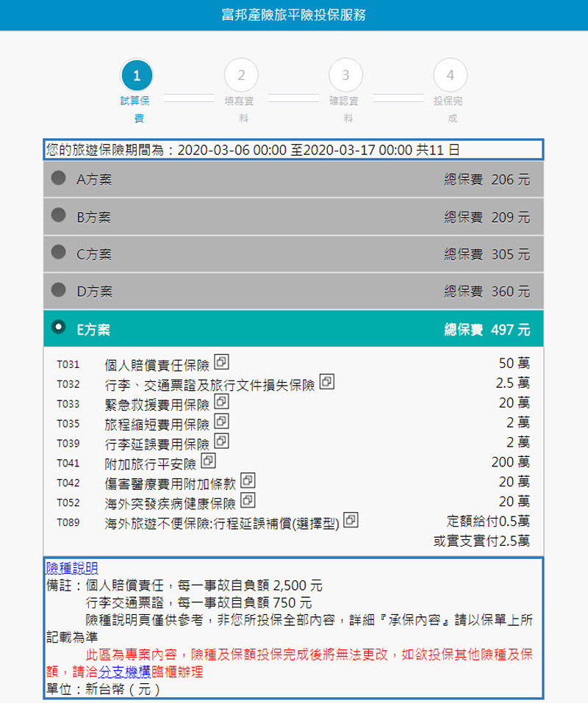Open details icon beside 海外突發疾病健康保險

click(x=248, y=500)
